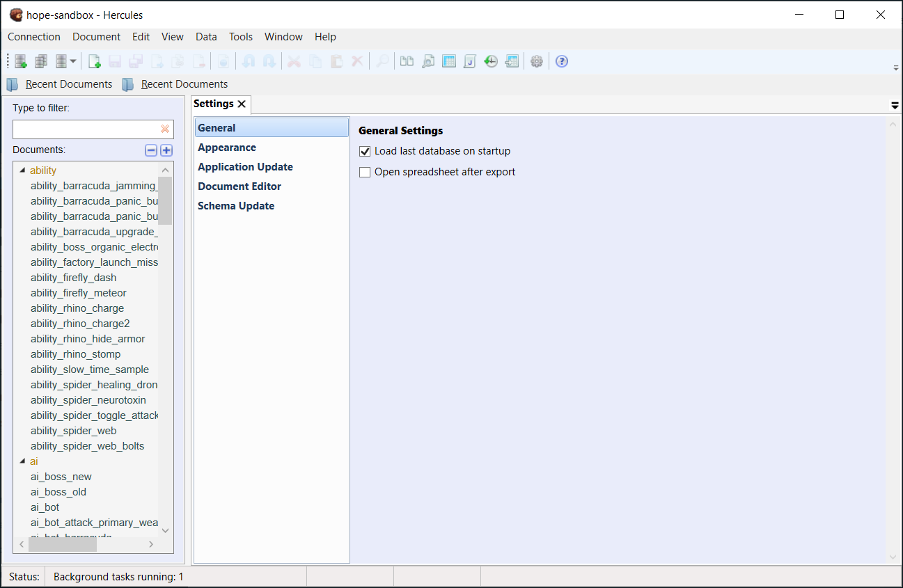Image resolution: width=903 pixels, height=588 pixels.
Task: Collapse all documents with the minus icon
Action: 151,150
